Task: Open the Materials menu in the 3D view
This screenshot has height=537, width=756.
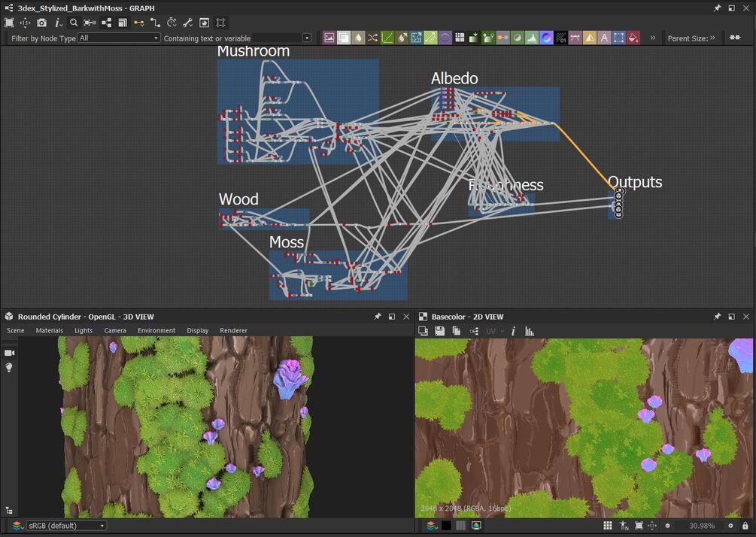Action: pos(49,330)
